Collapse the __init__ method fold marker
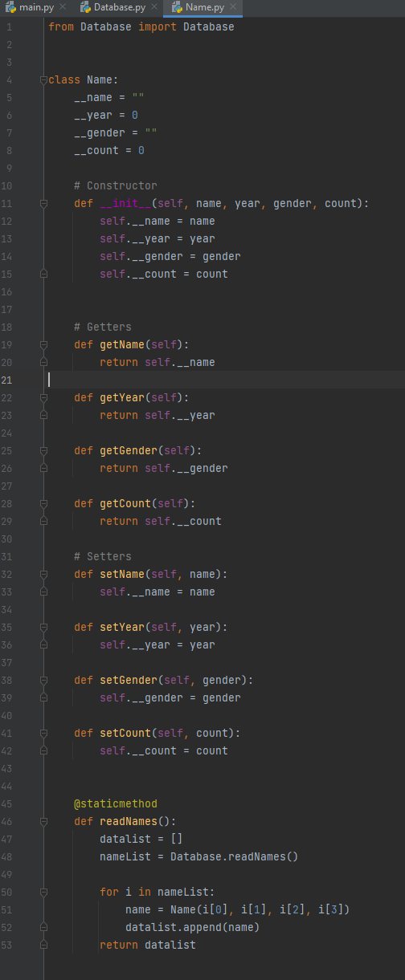 tap(44, 204)
